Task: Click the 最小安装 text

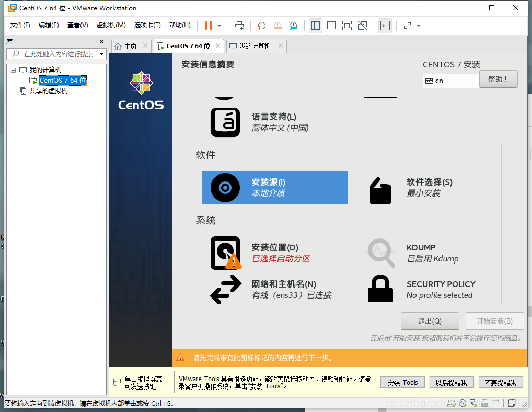Action: 423,193
